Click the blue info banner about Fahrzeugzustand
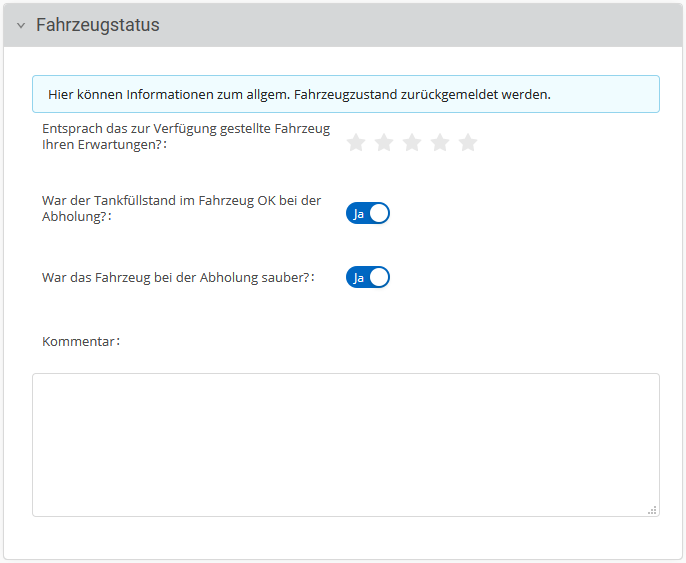 (x=345, y=94)
